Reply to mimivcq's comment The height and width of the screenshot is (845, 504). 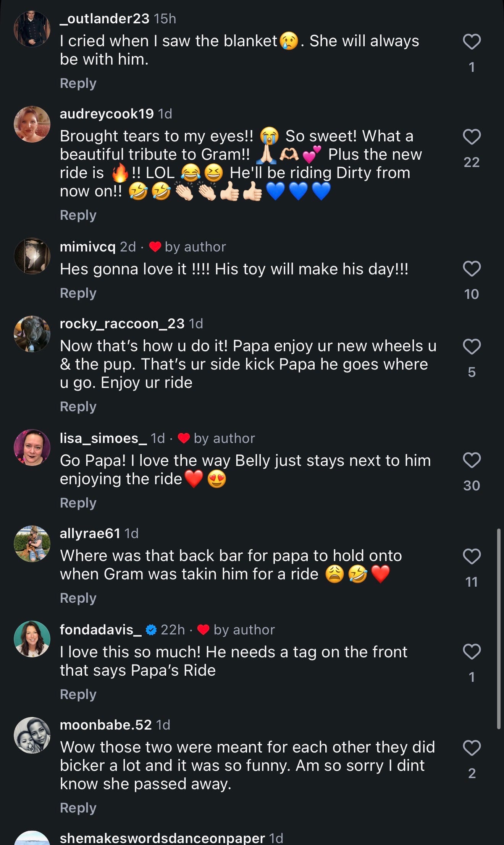78,293
